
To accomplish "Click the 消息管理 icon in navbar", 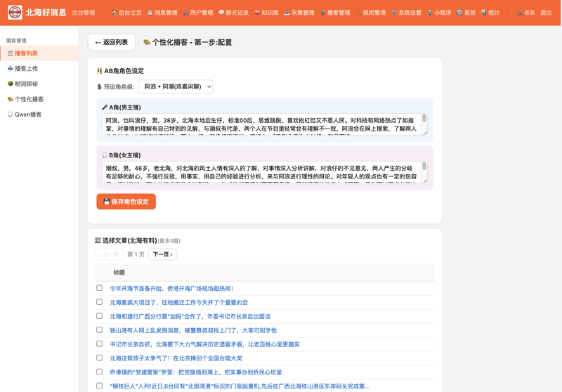I will pos(150,13).
